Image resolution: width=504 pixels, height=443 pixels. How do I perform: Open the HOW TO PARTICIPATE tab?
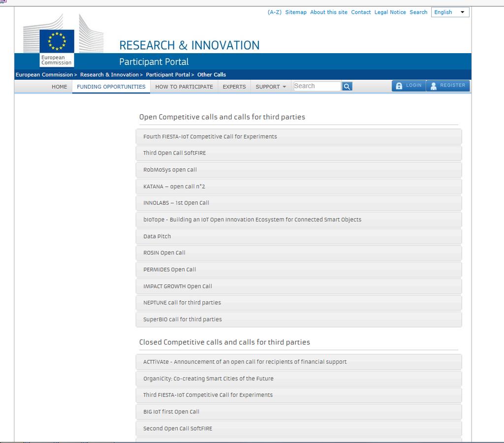coord(184,87)
